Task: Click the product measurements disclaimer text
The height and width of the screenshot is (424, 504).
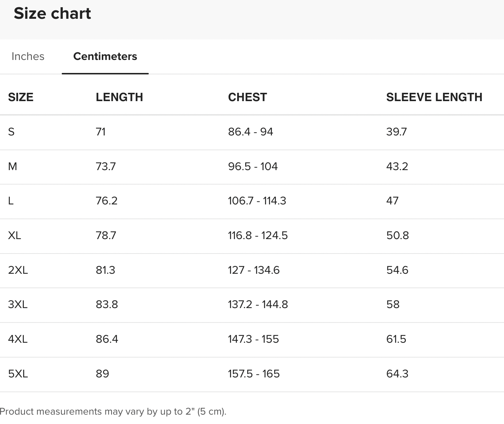Action: [x=113, y=412]
